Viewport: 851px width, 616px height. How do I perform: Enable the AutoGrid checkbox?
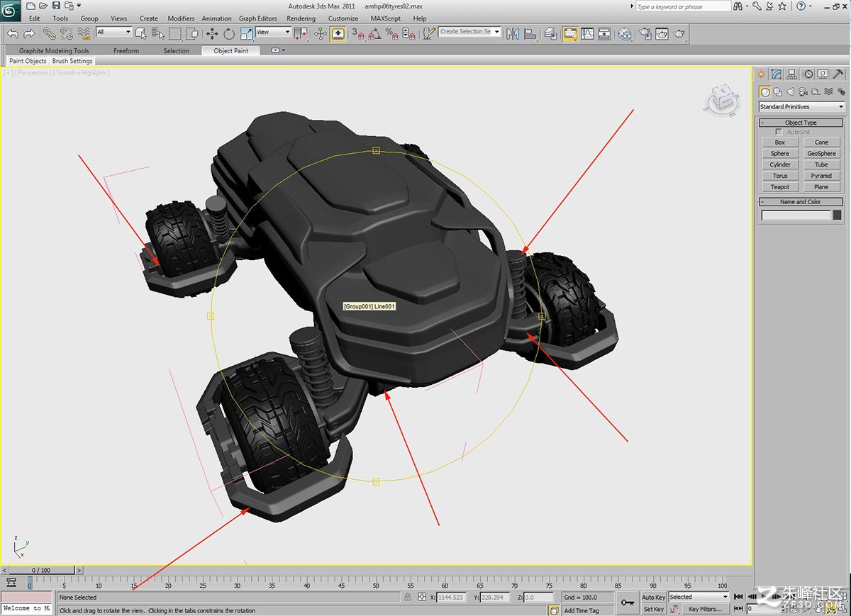click(779, 132)
